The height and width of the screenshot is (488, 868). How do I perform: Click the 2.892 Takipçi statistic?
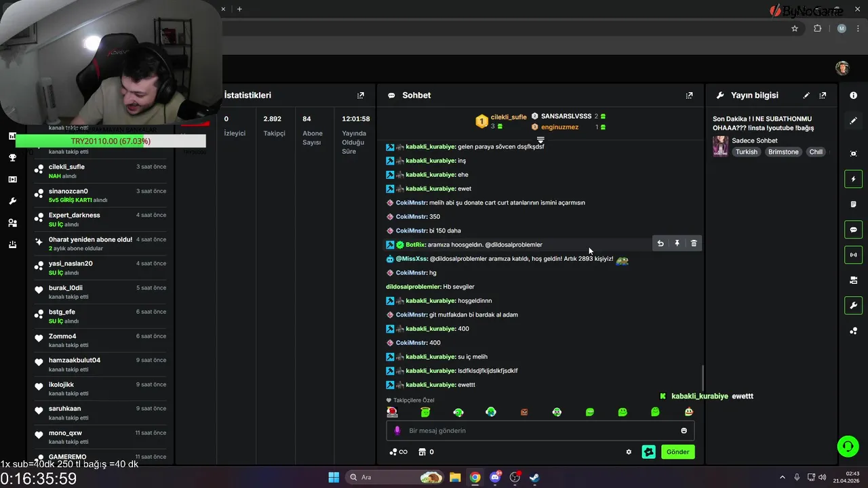coord(274,126)
